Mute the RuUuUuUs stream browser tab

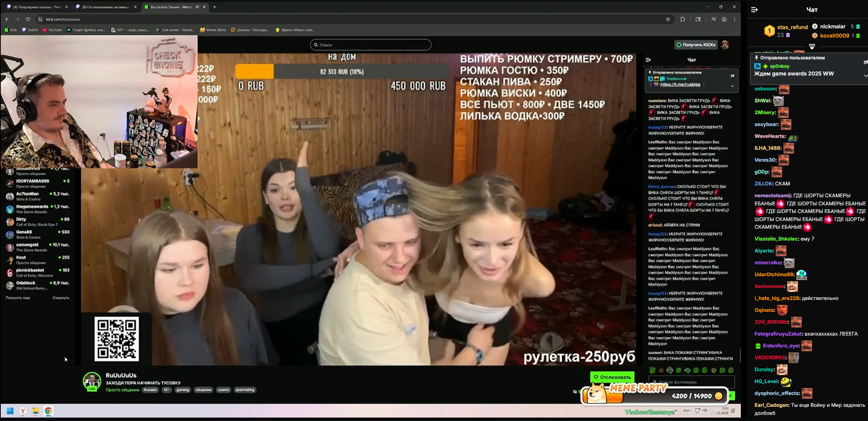tap(197, 7)
